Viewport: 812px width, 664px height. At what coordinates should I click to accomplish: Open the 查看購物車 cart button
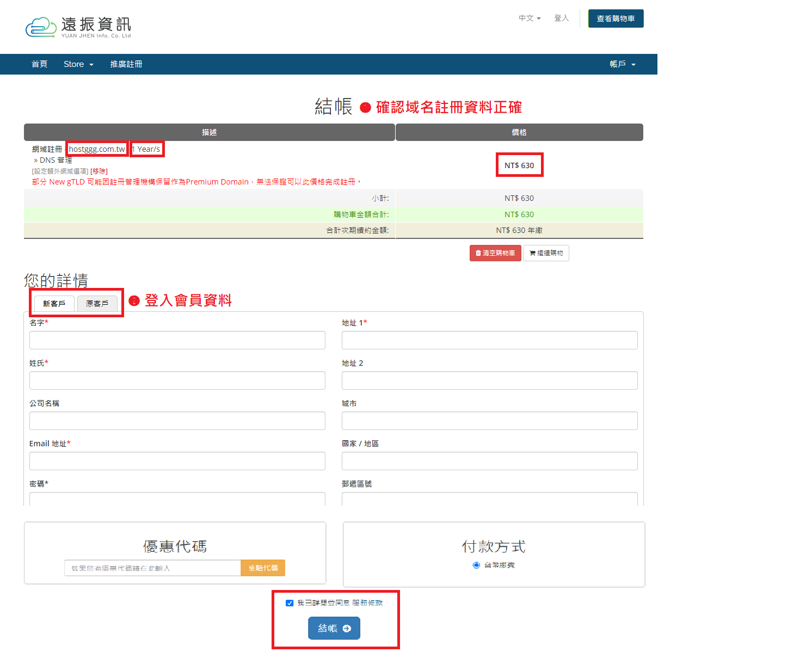(x=616, y=19)
